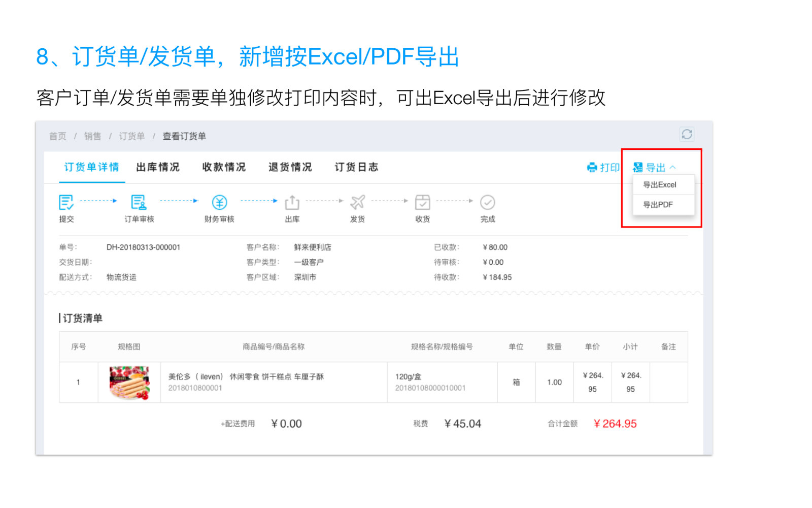Viewport: 812px width, 508px height.
Task: Collapse the 导出 dropdown menu
Action: pyautogui.click(x=655, y=168)
